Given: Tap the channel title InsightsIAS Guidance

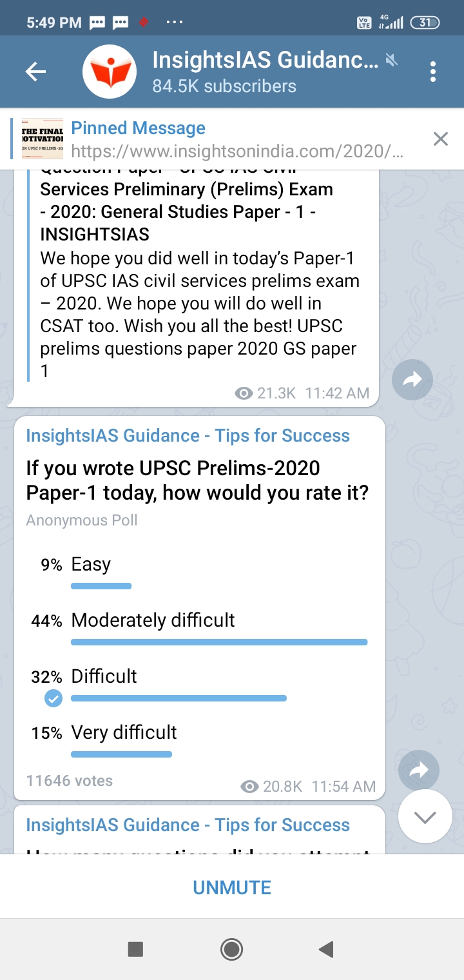Looking at the screenshot, I should tap(265, 60).
